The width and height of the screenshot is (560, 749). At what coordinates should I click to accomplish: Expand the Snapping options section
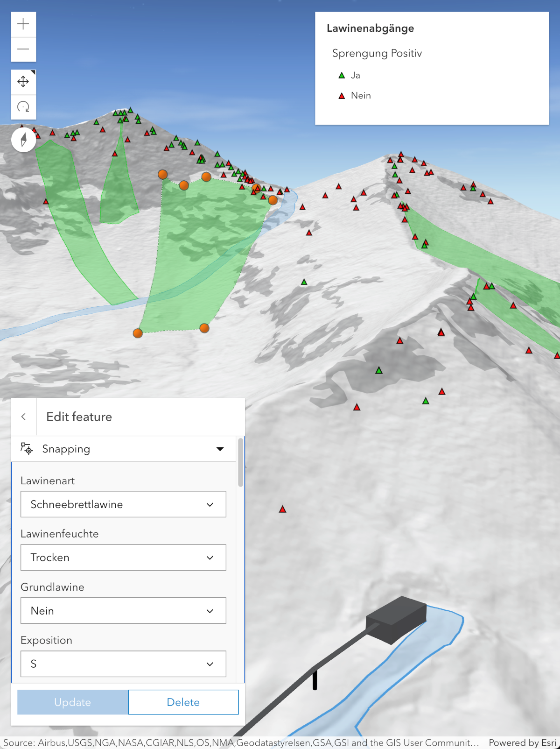point(220,449)
